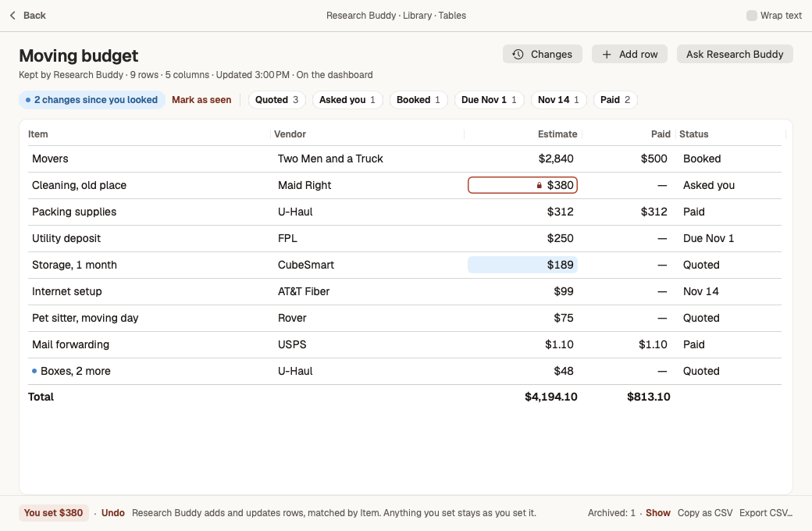Sort by the Estimate column header
This screenshot has width=812, height=531.
(557, 134)
